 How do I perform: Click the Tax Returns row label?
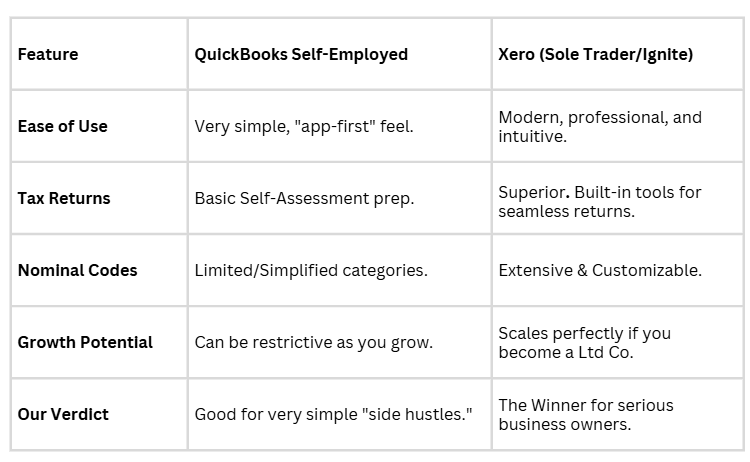64,198
